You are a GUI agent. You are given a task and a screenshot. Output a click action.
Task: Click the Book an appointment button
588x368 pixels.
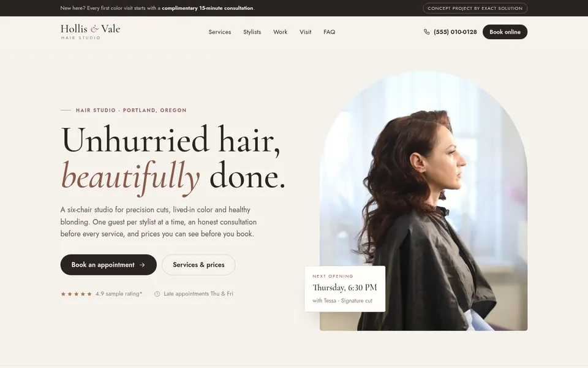(x=108, y=265)
